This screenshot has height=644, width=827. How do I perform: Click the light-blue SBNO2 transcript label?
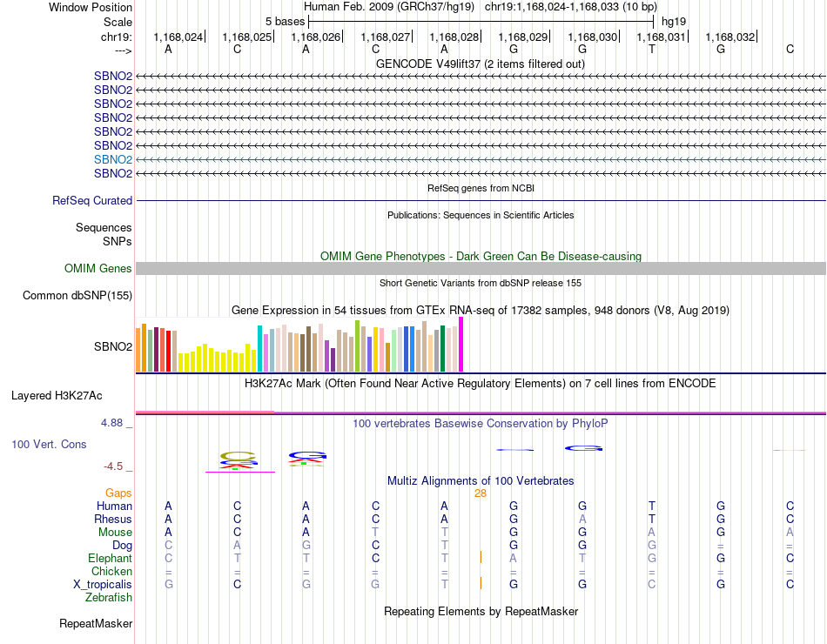tap(113, 159)
